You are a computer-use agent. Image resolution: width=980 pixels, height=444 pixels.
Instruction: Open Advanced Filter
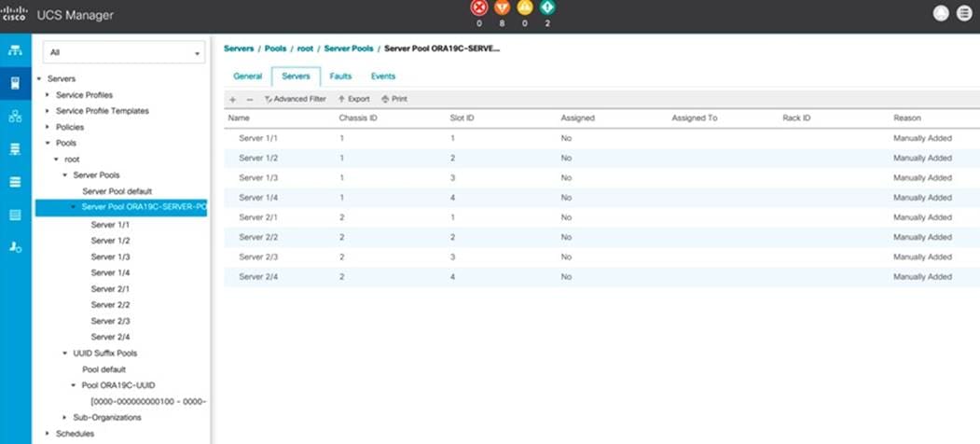[295, 99]
